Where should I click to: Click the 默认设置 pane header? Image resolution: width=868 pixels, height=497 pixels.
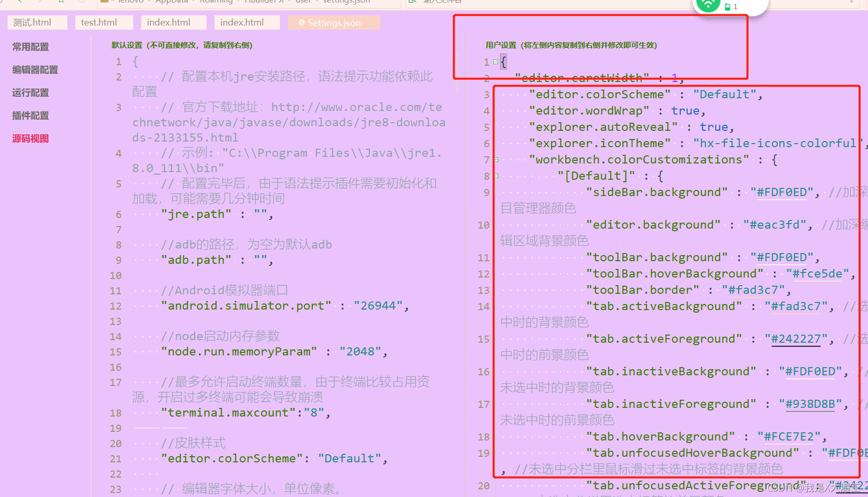(x=182, y=45)
